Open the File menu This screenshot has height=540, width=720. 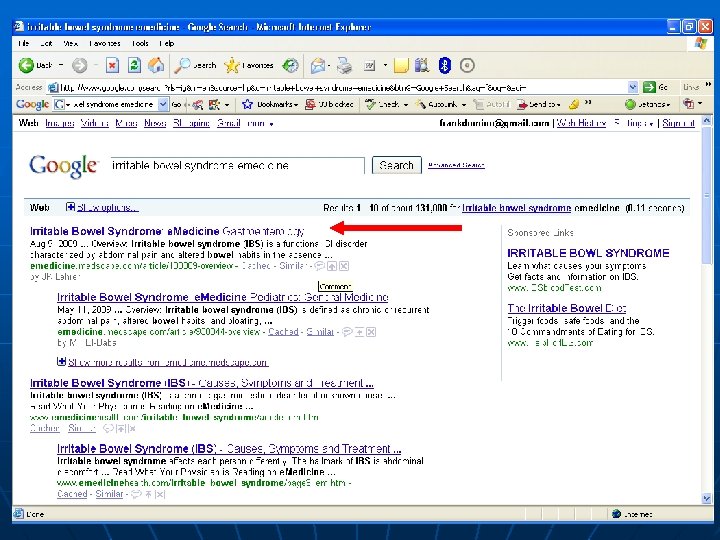tap(23, 44)
